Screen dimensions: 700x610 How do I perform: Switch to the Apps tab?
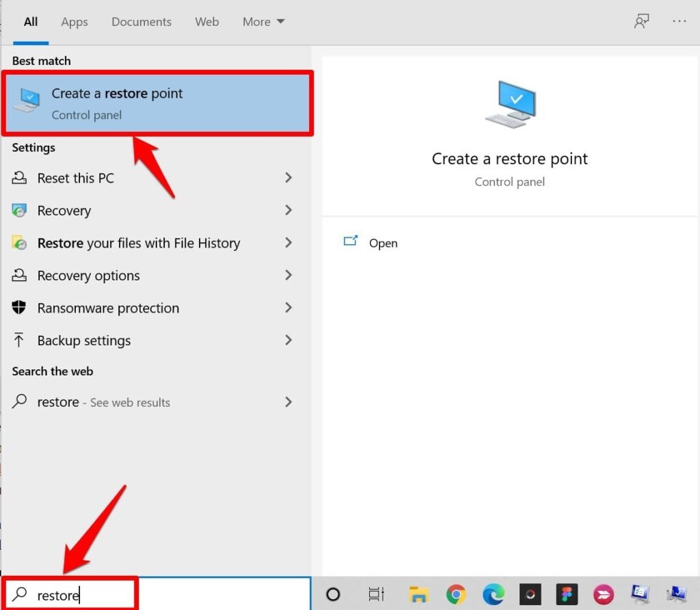pyautogui.click(x=74, y=21)
